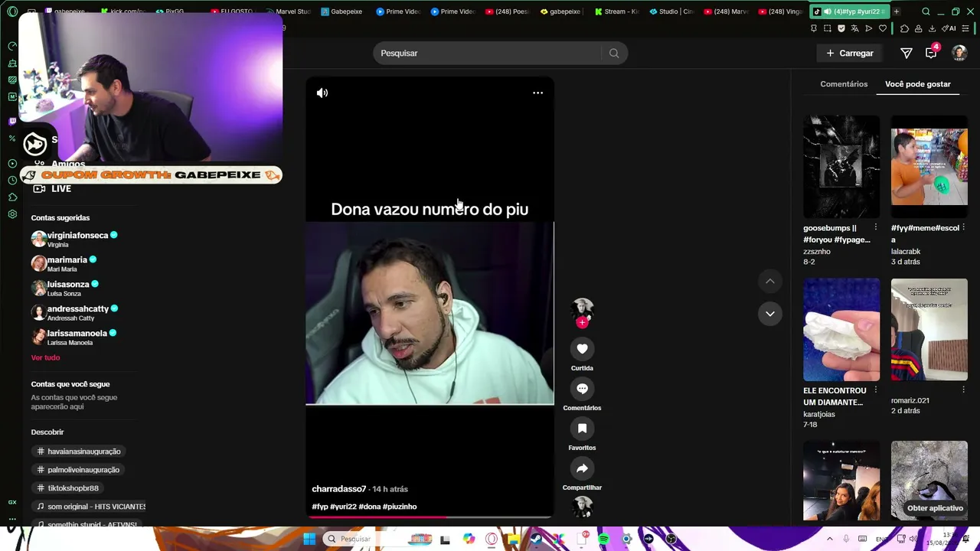The width and height of the screenshot is (980, 551).
Task: Open a new browser tab
Action: point(897,11)
